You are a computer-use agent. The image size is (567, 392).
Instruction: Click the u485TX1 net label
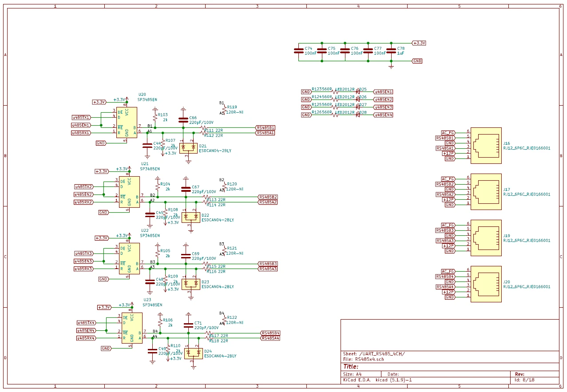tap(81, 117)
